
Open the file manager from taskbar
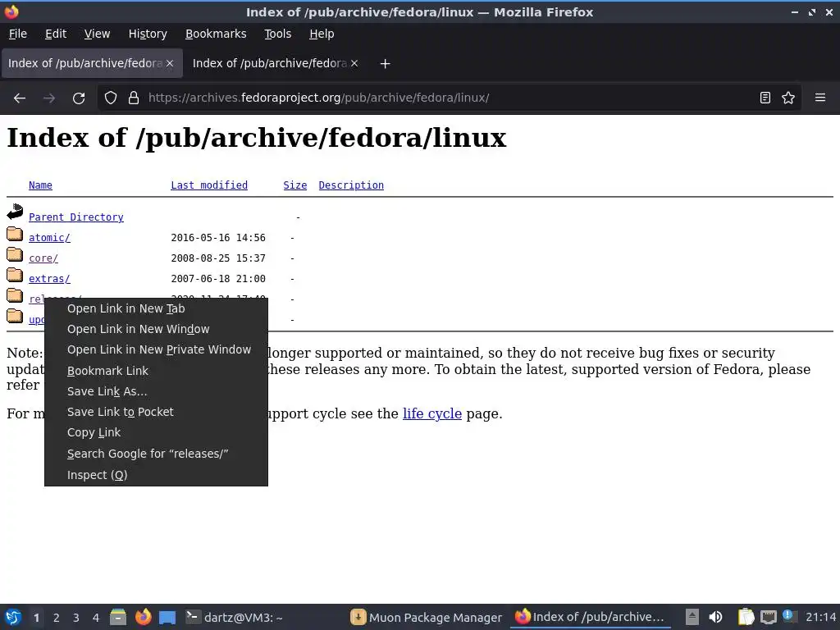(x=118, y=617)
